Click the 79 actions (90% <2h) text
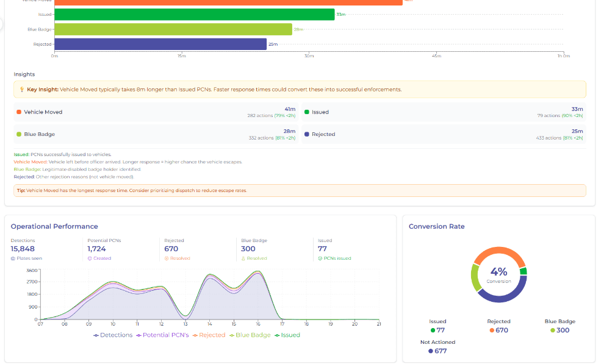This screenshot has width=601, height=364. click(x=560, y=115)
